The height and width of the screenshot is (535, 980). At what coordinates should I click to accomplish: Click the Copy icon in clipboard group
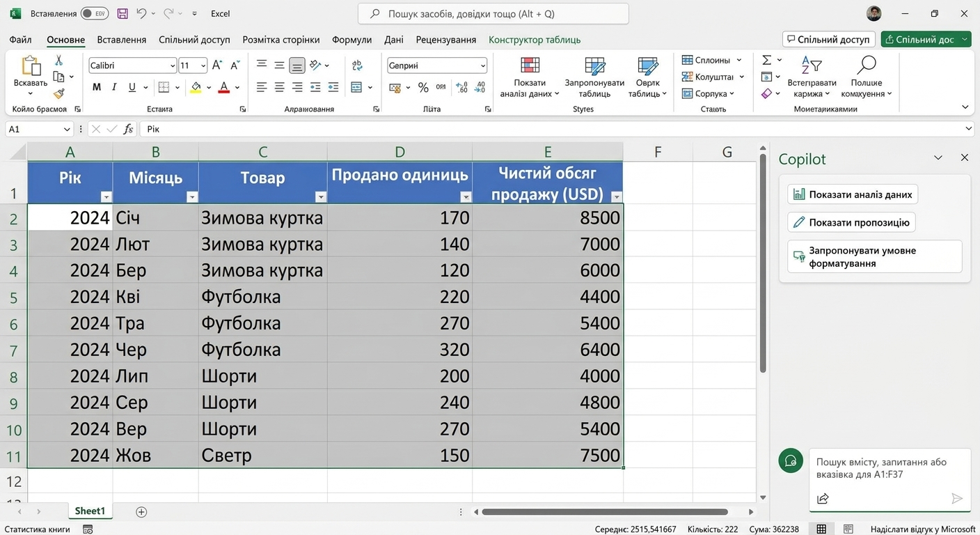click(x=58, y=77)
